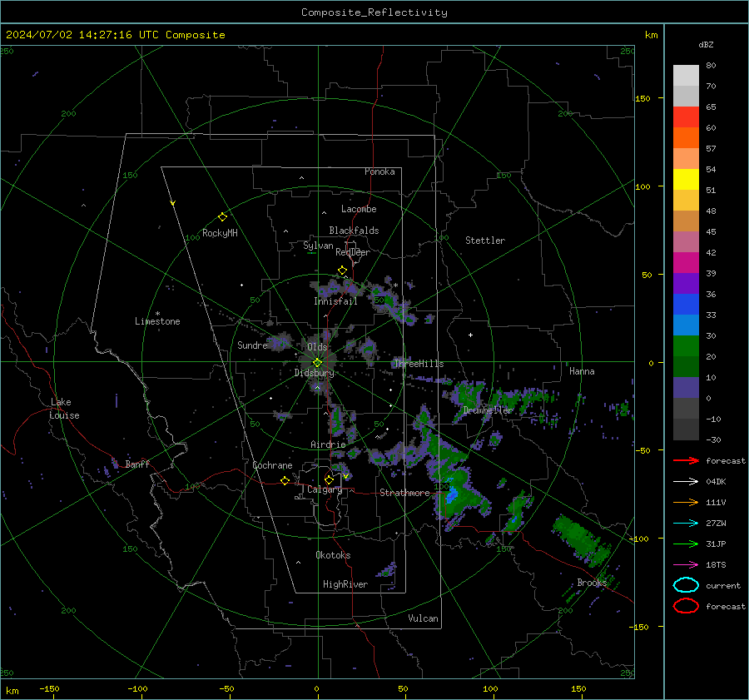This screenshot has width=749, height=700.
Task: Click the Brooks label
Action: coord(592,583)
